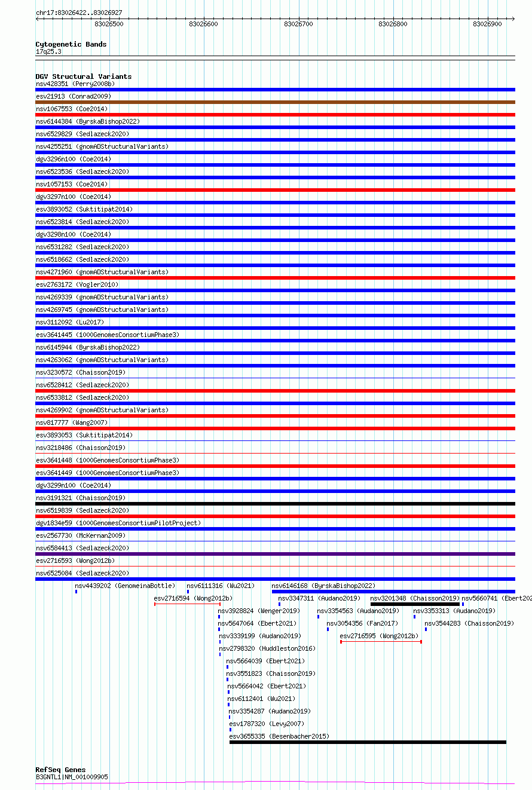Screen dimensions: 532x790
Task: Click esv2716593 (Wong2012b) label
Action: pos(75,561)
